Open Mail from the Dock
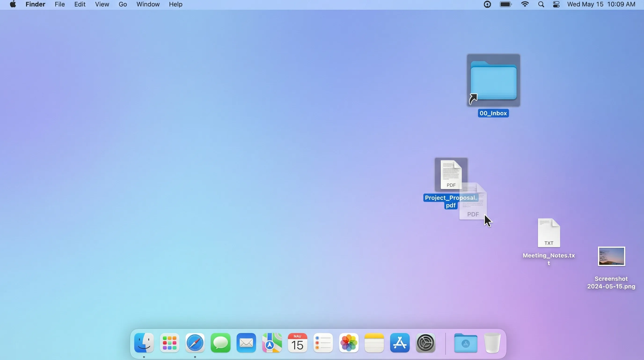Image resolution: width=644 pixels, height=360 pixels. [246, 343]
